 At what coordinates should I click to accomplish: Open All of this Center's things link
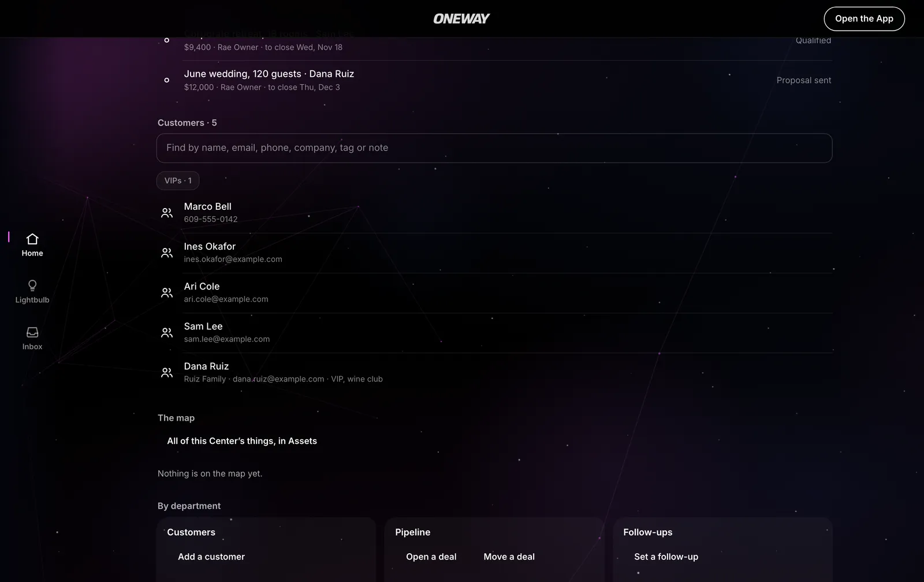tap(242, 441)
